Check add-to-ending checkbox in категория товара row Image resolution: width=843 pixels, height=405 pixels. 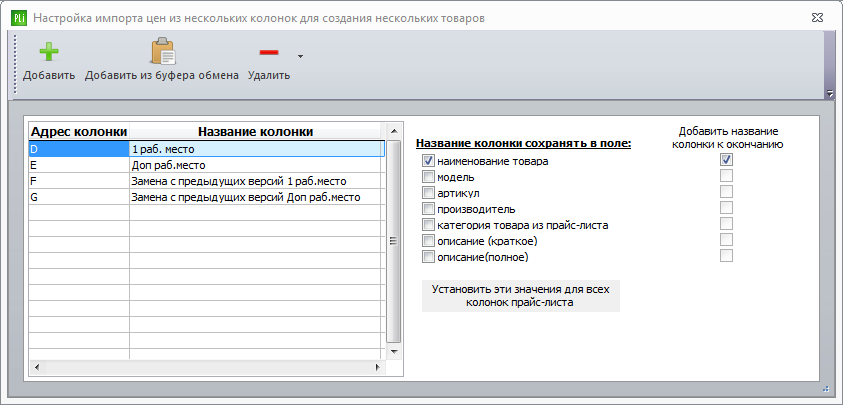[x=726, y=223]
